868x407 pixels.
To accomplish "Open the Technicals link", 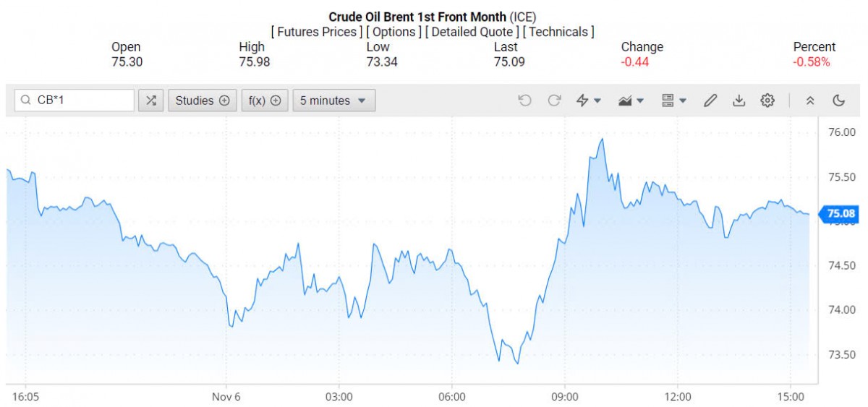I will (558, 32).
